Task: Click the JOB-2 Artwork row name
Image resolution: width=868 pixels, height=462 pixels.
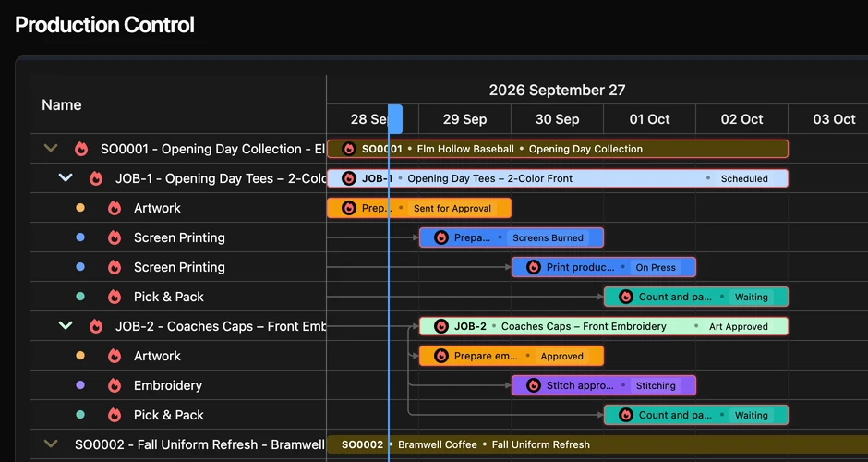Action: (157, 356)
